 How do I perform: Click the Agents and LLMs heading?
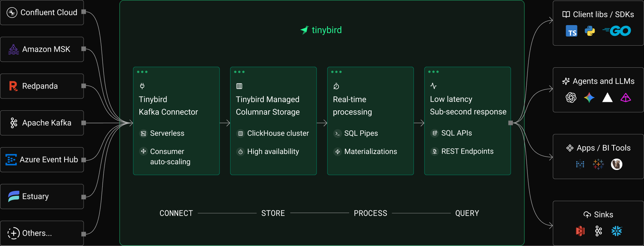click(x=604, y=81)
